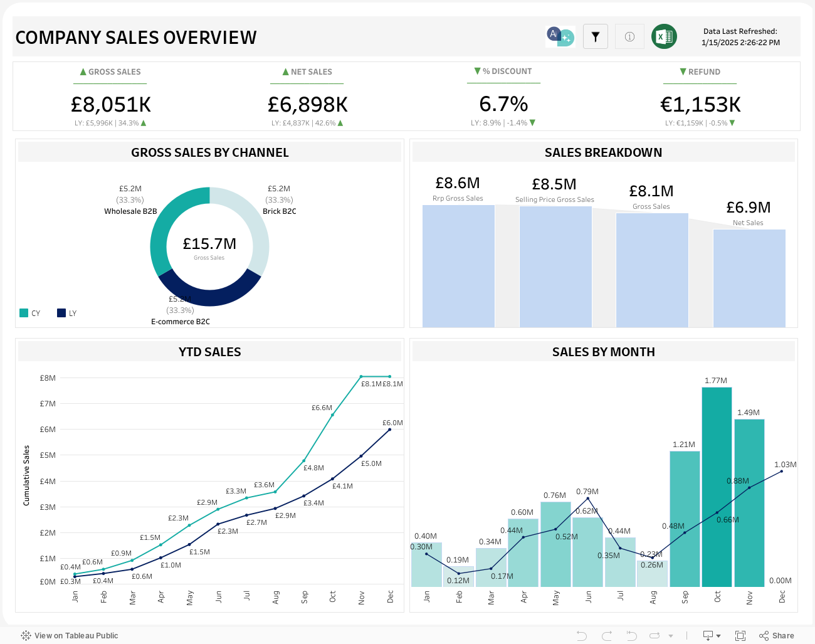Click the % DISCOUNT KPI header
This screenshot has height=644, width=815.
coord(503,71)
